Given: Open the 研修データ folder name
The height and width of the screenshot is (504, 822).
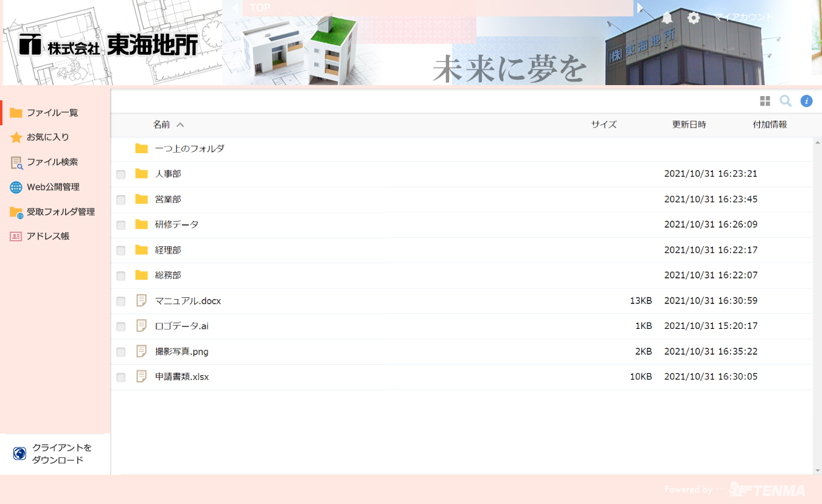Looking at the screenshot, I should coord(177,224).
